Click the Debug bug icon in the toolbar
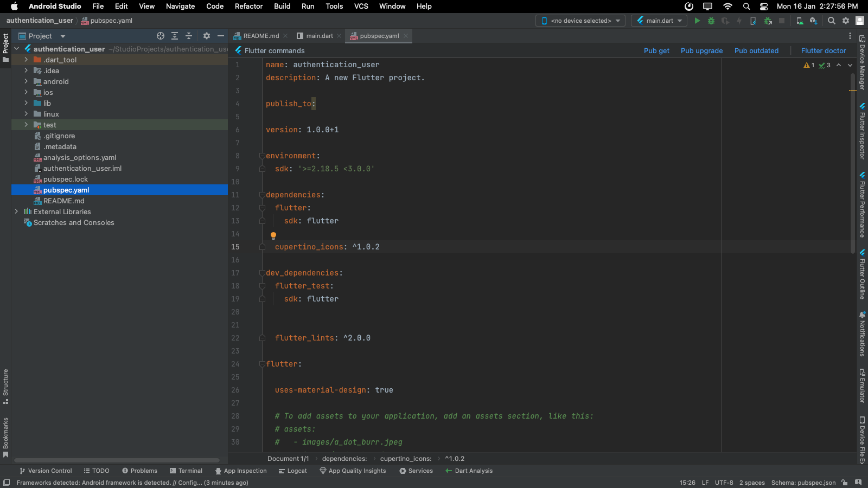This screenshot has height=488, width=868. pyautogui.click(x=711, y=21)
